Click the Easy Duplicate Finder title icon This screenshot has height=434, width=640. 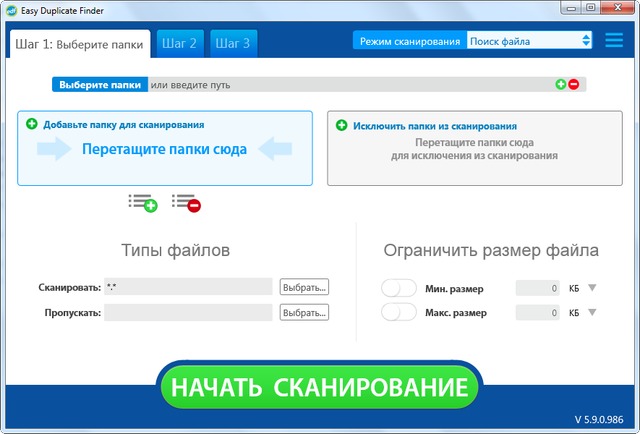[x=11, y=10]
